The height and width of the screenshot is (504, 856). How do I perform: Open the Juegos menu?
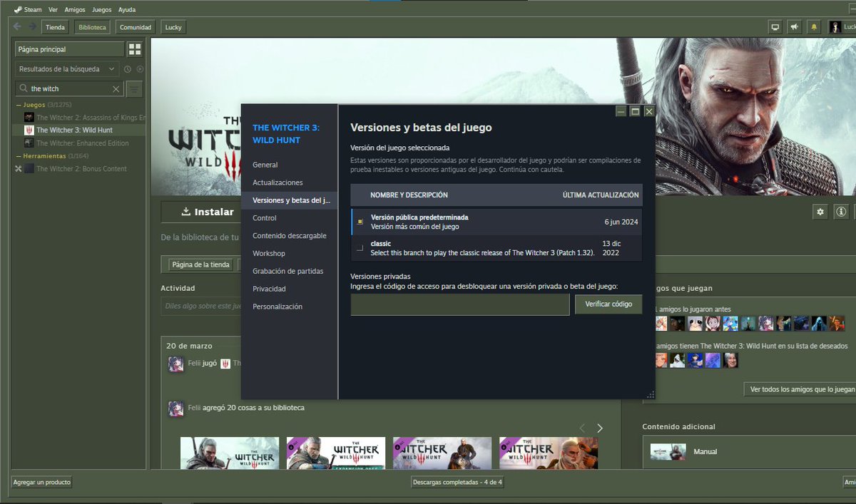point(102,10)
